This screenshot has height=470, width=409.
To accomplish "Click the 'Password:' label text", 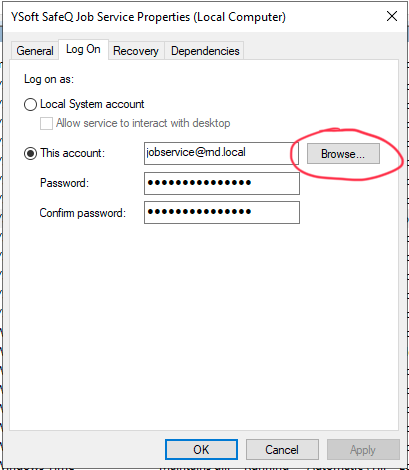I will (64, 183).
